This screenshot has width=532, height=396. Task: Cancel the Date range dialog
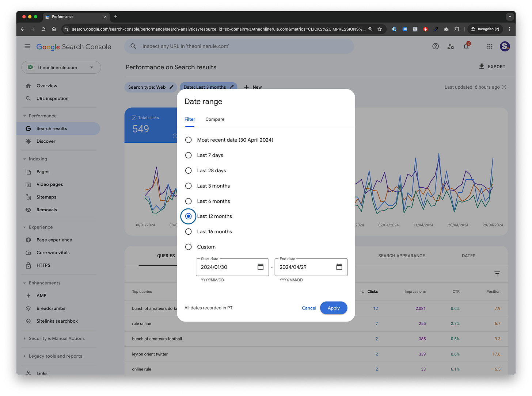[309, 308]
